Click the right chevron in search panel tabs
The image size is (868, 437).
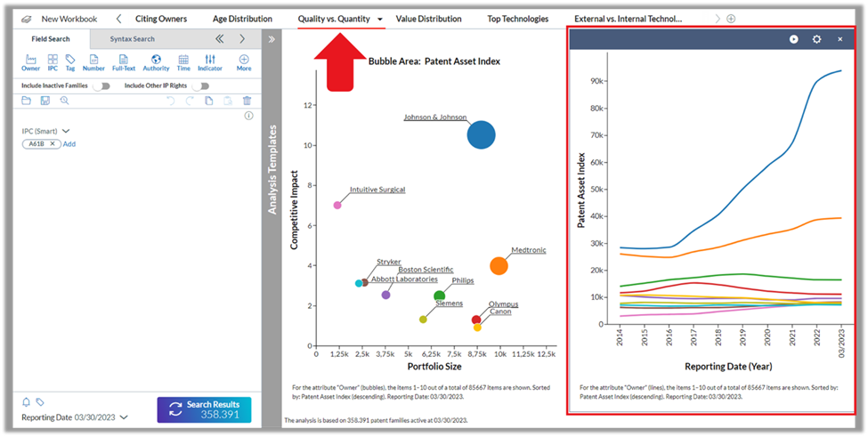coord(242,39)
